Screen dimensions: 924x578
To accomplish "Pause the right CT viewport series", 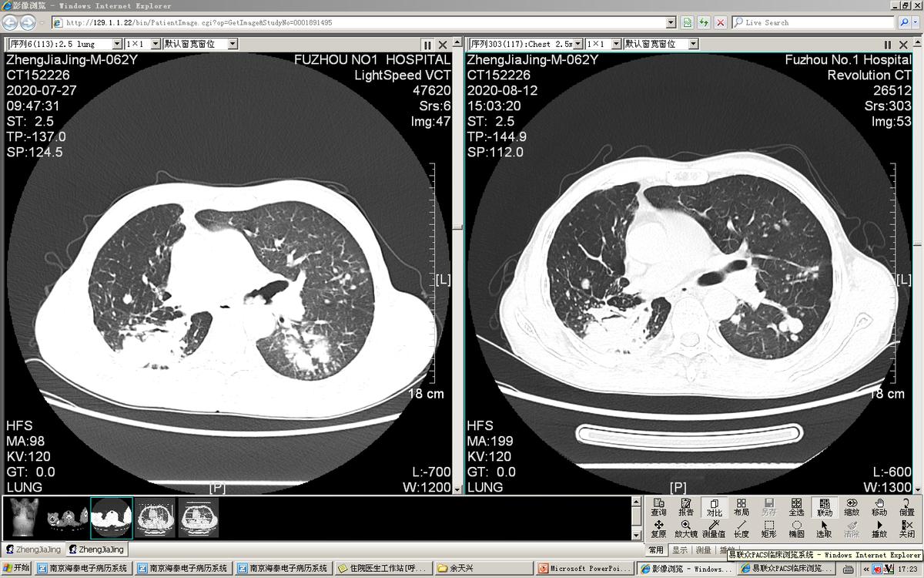I will click(888, 45).
